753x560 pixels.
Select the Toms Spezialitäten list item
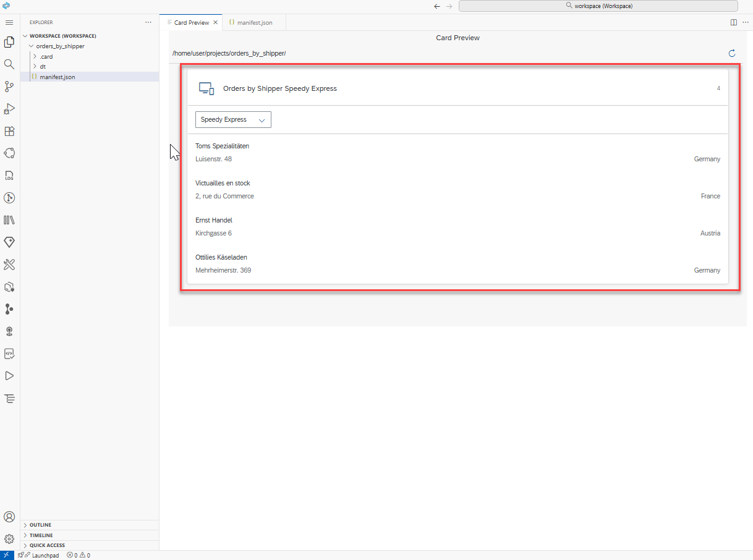click(457, 153)
